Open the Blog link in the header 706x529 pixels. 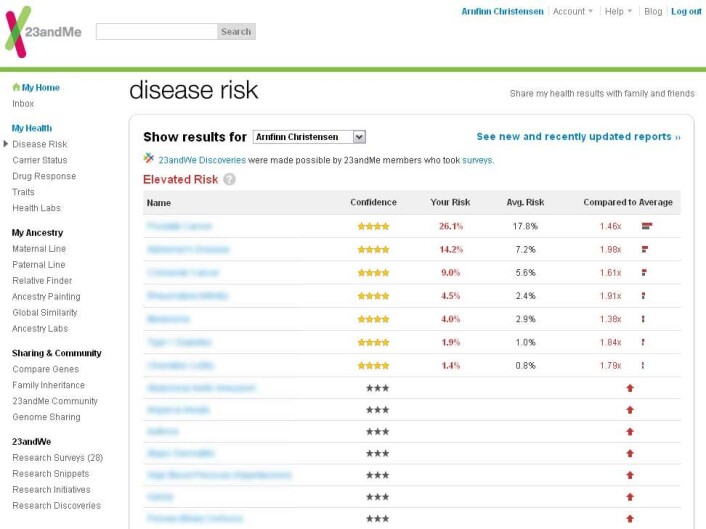tap(653, 11)
